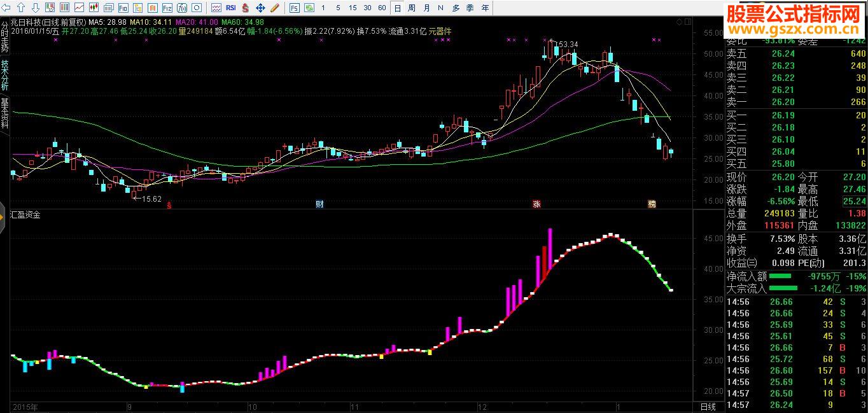This screenshot has height=413, width=868.
Task: Click the 53.34 high price label
Action: click(567, 44)
